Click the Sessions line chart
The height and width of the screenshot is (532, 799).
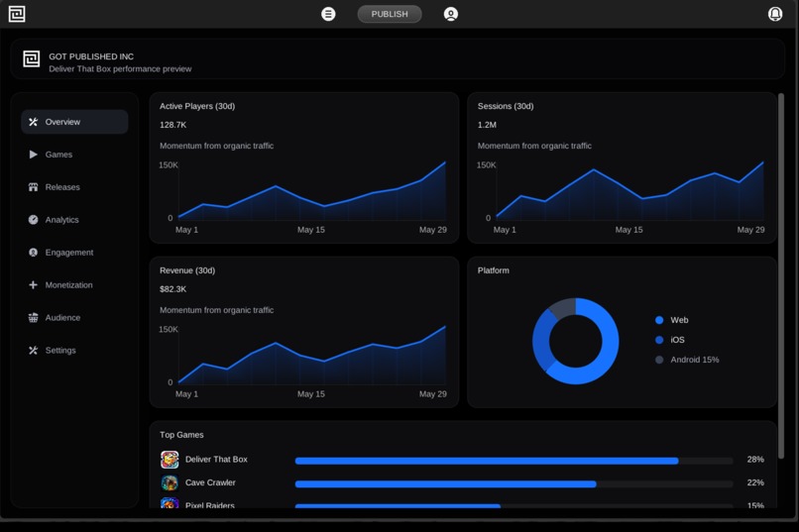629,191
